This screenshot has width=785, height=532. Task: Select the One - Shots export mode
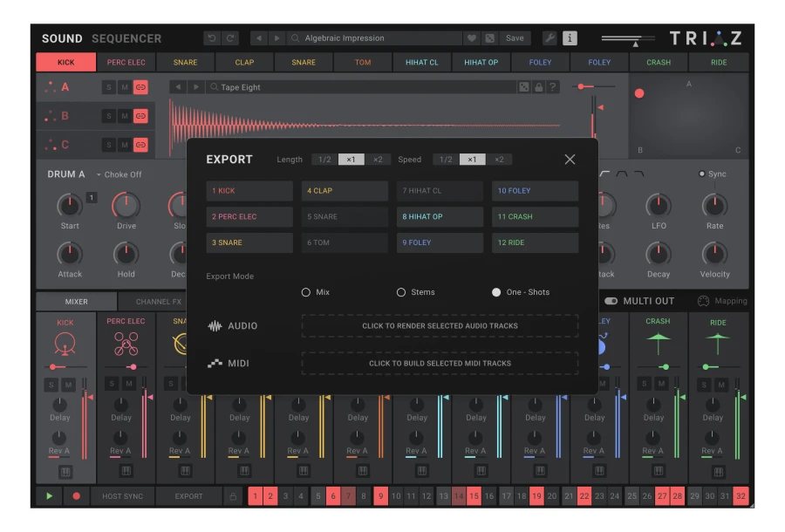[496, 292]
